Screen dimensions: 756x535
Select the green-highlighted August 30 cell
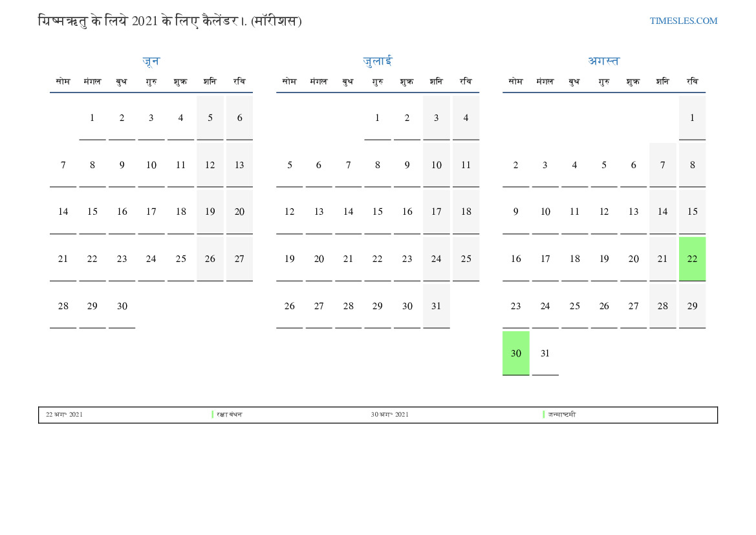point(515,353)
